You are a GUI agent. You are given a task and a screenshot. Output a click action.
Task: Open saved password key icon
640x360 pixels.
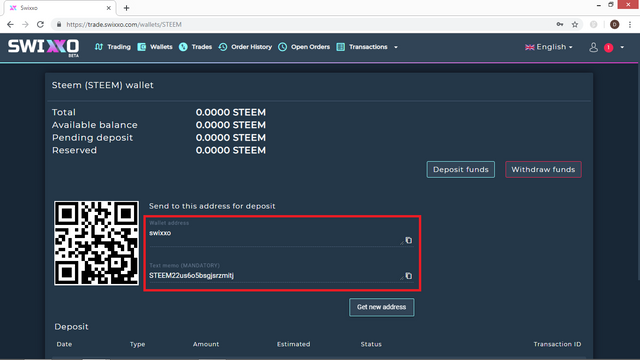click(x=560, y=24)
